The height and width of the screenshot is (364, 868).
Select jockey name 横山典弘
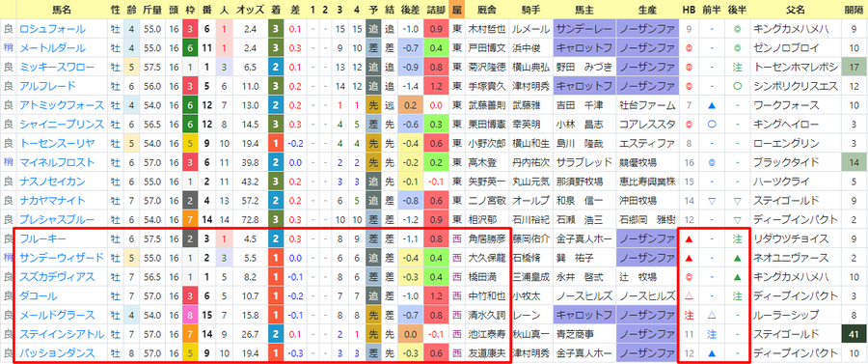click(531, 67)
